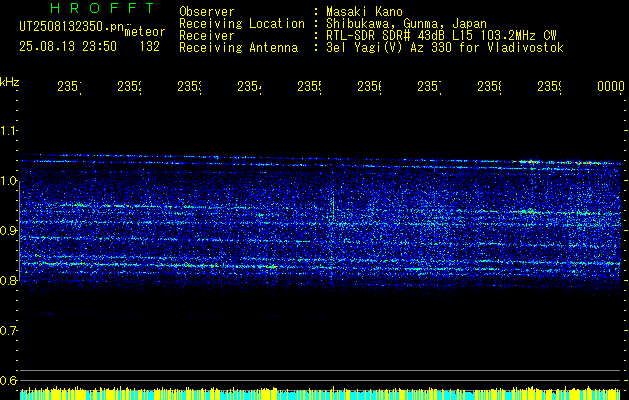Click the 2357 time marker
629x400 pixels.
click(429, 87)
